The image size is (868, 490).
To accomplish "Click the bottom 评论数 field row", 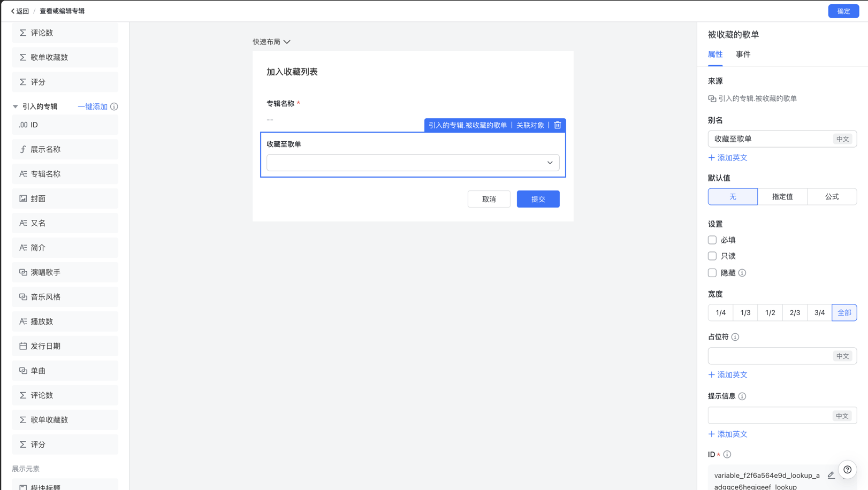I will (x=65, y=395).
